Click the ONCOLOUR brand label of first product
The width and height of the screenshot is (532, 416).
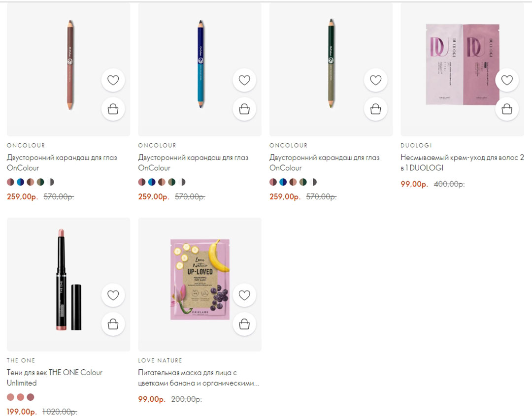point(26,145)
